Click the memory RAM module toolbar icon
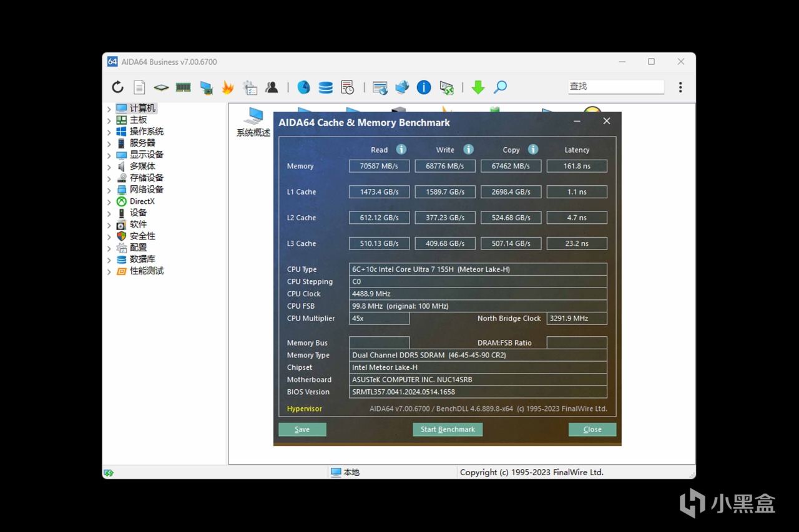 [183, 87]
